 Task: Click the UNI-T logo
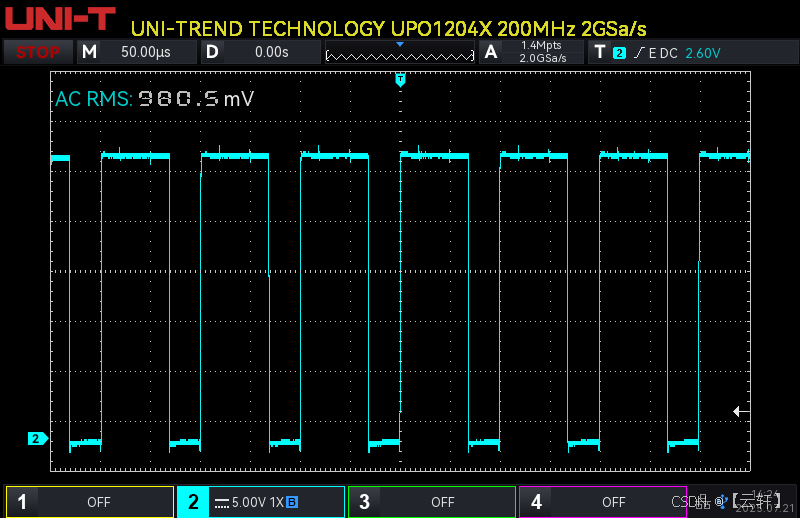click(x=60, y=18)
